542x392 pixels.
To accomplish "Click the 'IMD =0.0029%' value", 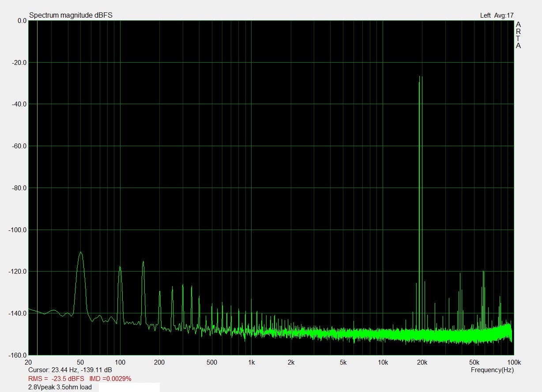I will [110, 379].
